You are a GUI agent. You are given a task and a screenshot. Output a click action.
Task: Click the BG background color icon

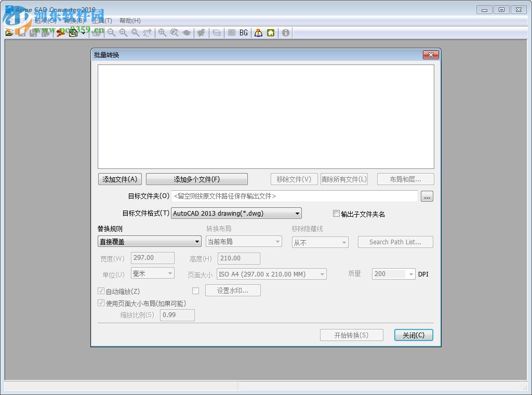[243, 33]
